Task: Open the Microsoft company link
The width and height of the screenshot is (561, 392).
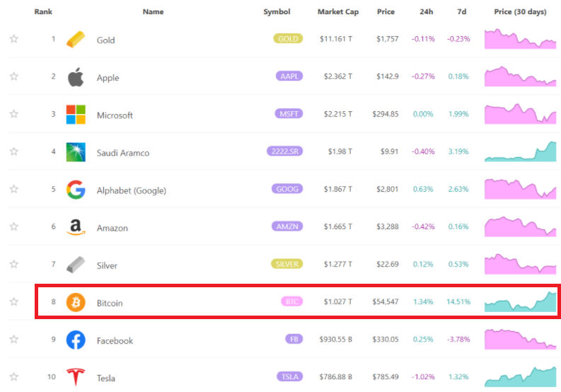Action: point(115,115)
